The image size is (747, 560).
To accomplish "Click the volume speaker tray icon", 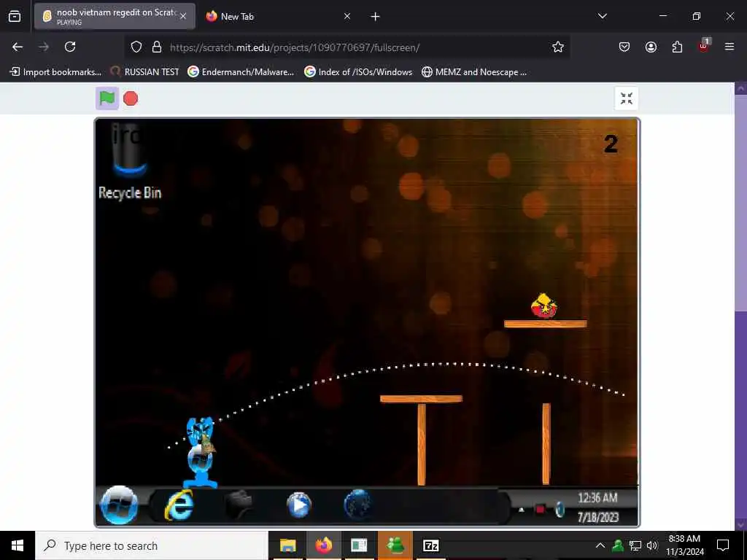I will click(653, 545).
